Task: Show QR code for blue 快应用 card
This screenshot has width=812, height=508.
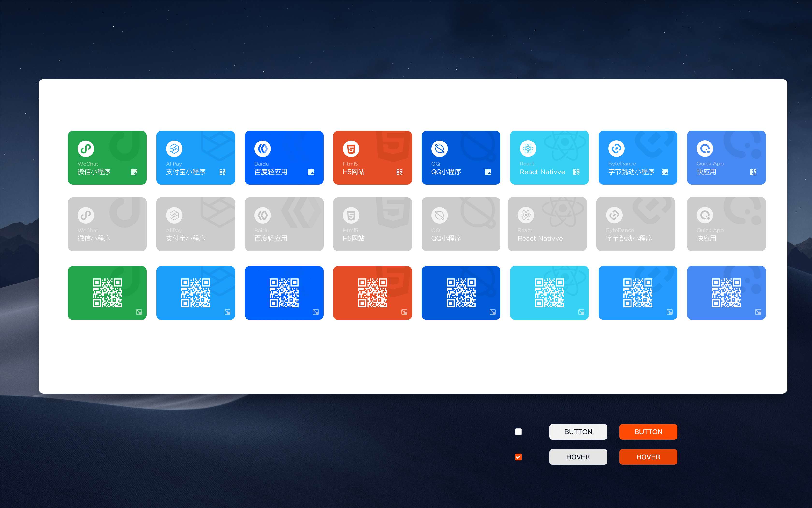Action: [753, 172]
